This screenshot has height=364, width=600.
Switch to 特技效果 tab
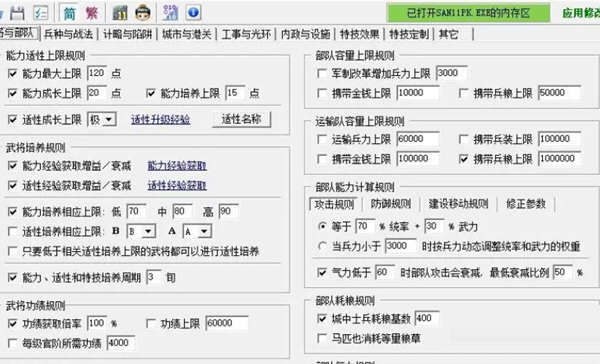click(360, 34)
